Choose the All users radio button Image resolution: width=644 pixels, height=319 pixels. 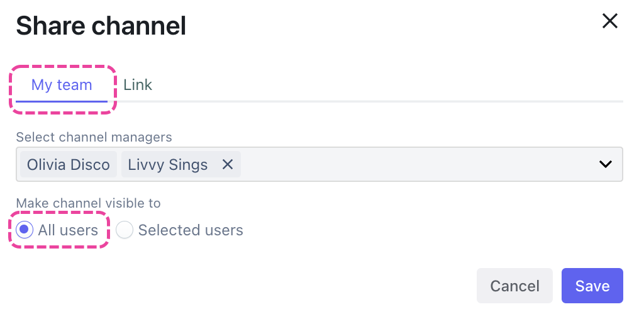pos(25,230)
